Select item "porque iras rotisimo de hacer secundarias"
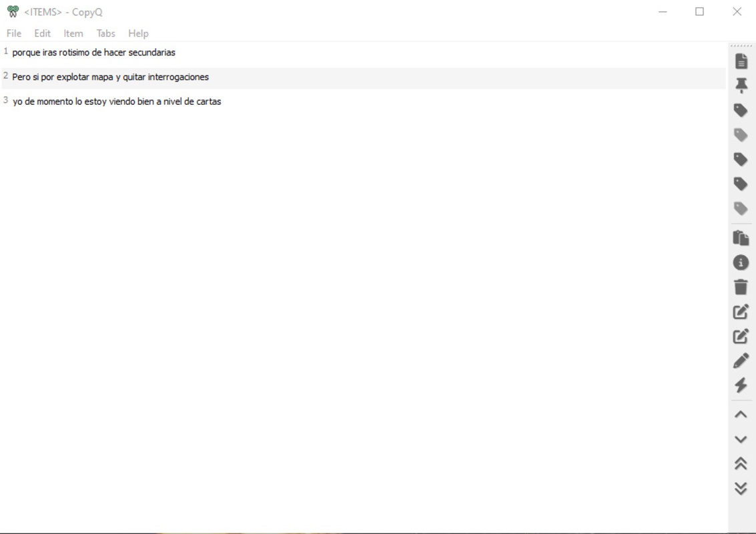Viewport: 756px width, 534px height. (364, 53)
